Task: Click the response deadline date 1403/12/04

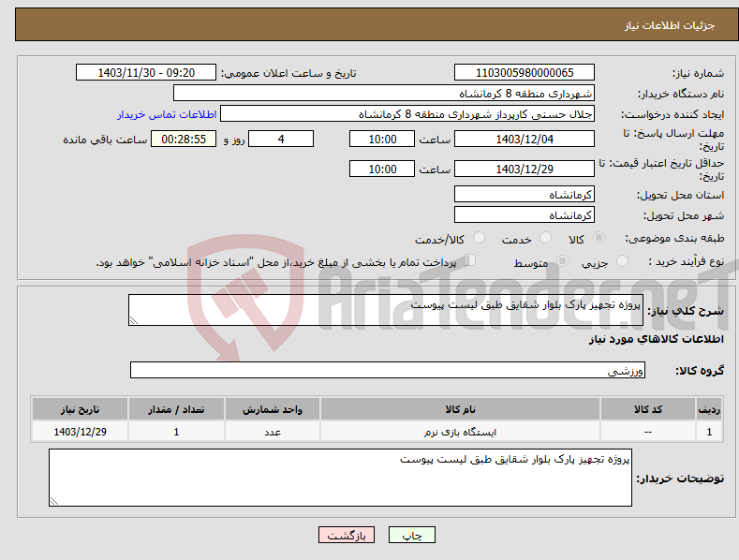Action: [525, 139]
